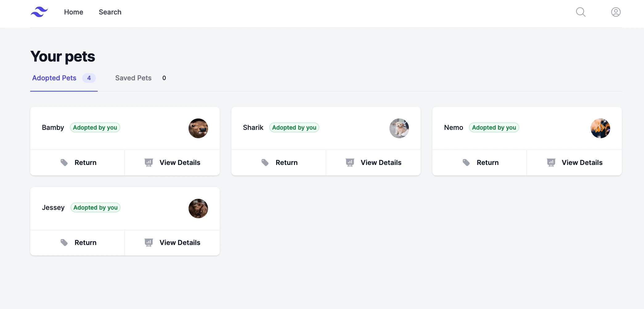Click the presentation chart icon on Sharik's card
The image size is (644, 309).
click(350, 163)
